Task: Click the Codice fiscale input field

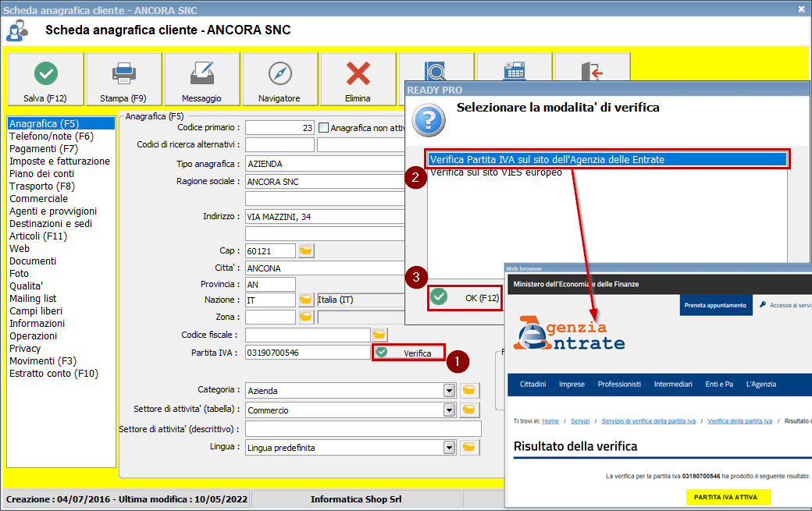Action: tap(308, 335)
